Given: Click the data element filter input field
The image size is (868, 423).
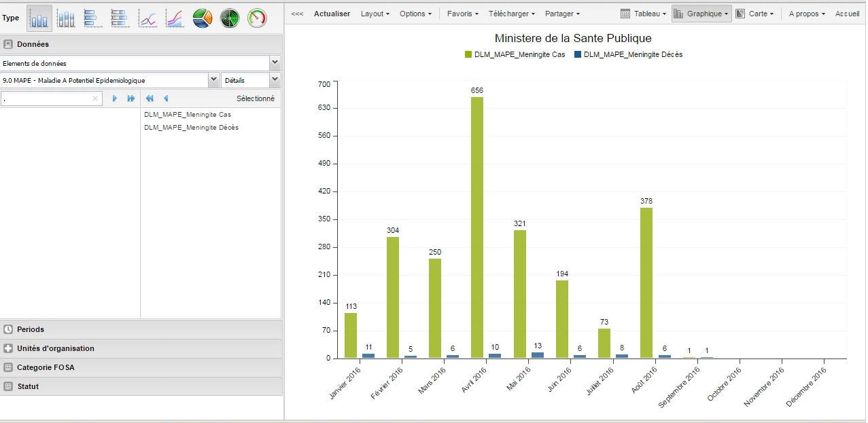Looking at the screenshot, I should point(48,98).
